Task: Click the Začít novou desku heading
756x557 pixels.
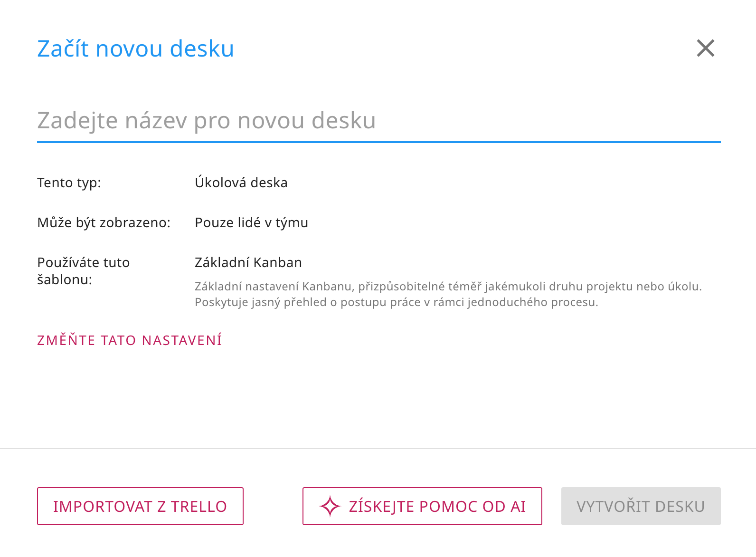Action: [x=135, y=49]
